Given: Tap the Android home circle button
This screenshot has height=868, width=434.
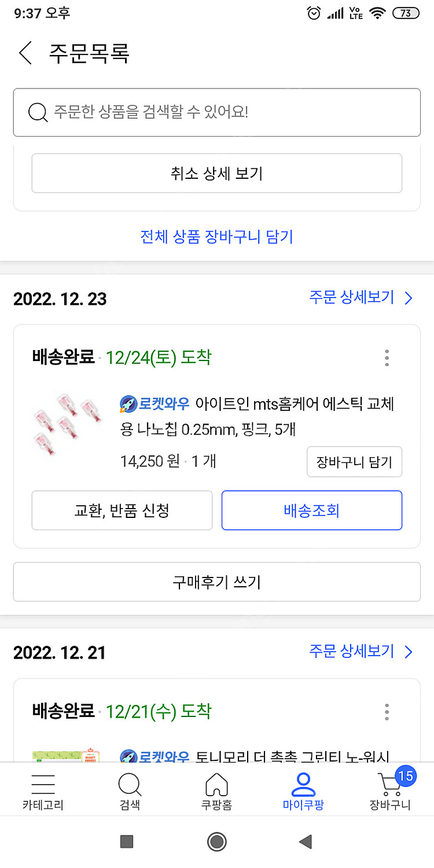Looking at the screenshot, I should (217, 841).
